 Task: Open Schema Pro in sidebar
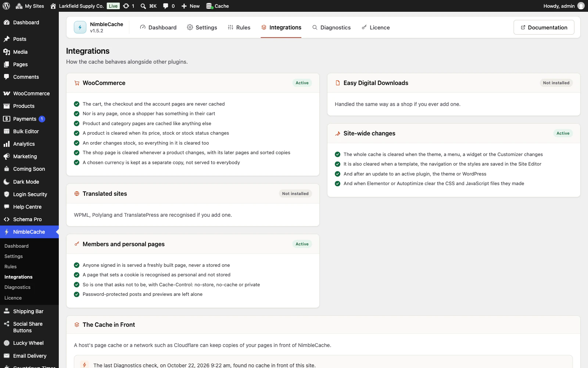coord(29,219)
